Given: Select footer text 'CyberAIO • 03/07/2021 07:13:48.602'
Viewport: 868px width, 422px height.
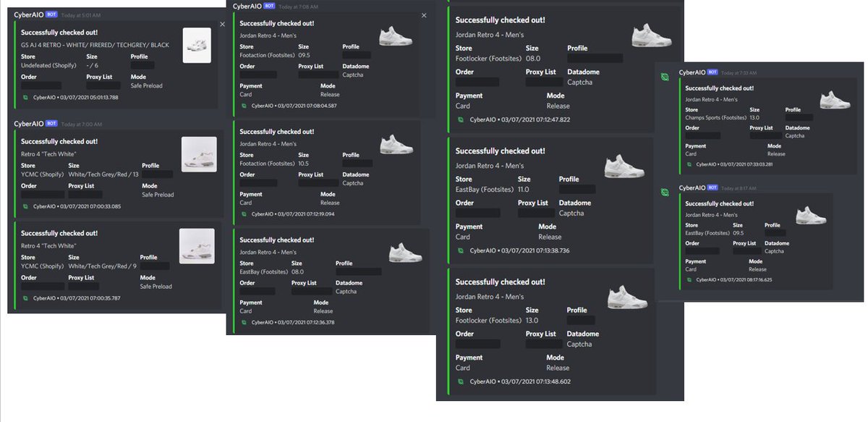Looking at the screenshot, I should point(520,381).
